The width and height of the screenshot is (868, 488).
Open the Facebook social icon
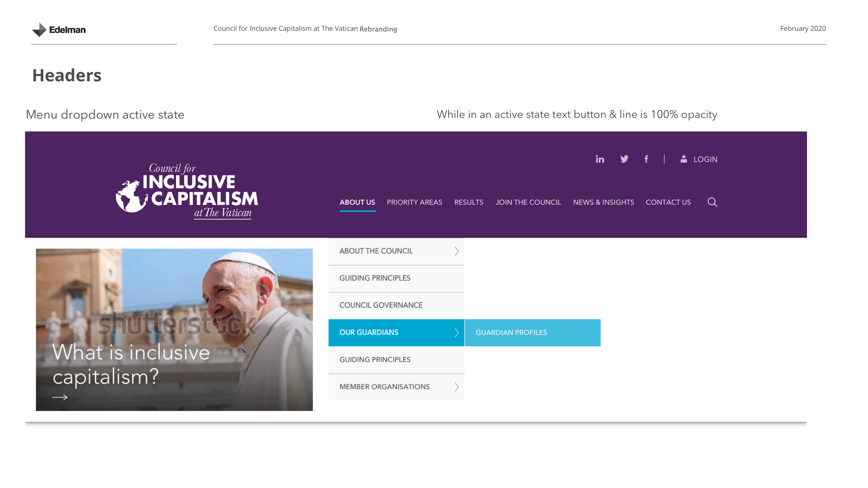point(646,159)
